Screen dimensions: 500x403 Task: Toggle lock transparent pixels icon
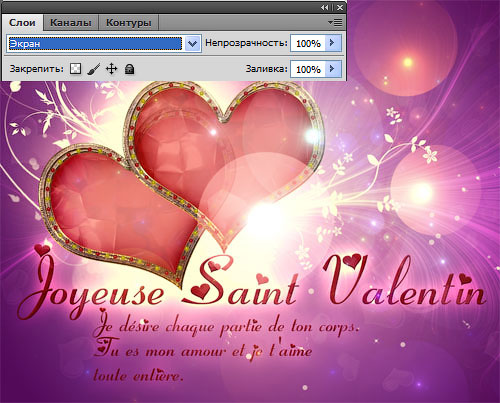coord(75,69)
